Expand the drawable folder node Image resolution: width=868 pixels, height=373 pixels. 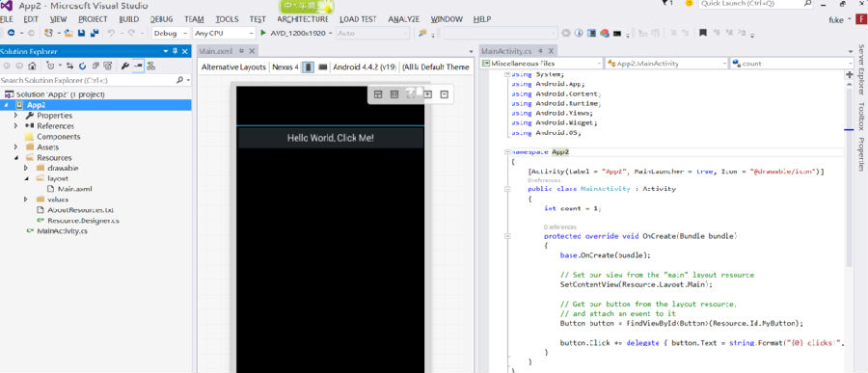[x=26, y=169]
